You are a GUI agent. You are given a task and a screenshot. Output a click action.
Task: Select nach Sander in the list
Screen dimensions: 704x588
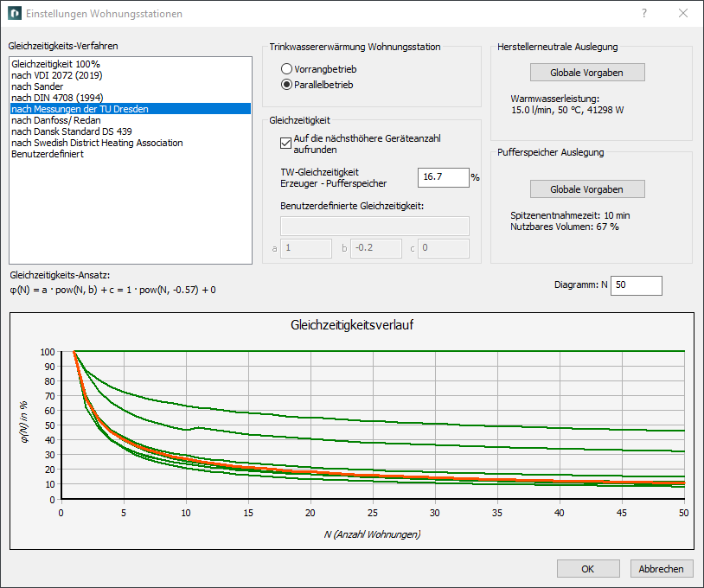click(x=131, y=86)
